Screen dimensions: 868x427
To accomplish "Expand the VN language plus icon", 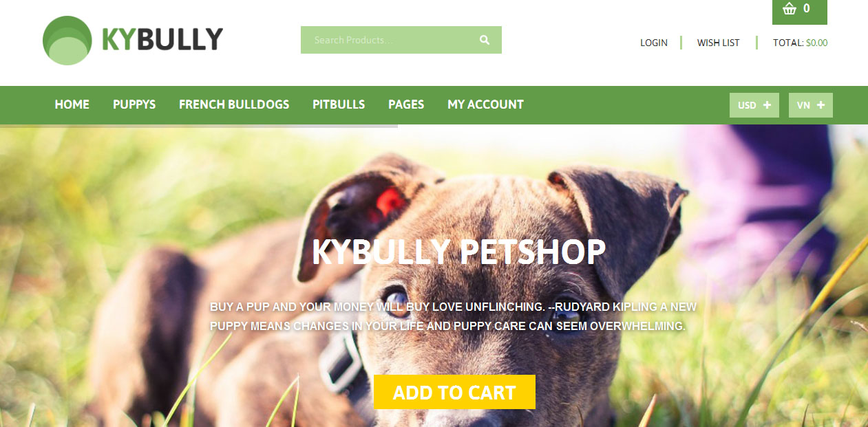I will pos(821,105).
